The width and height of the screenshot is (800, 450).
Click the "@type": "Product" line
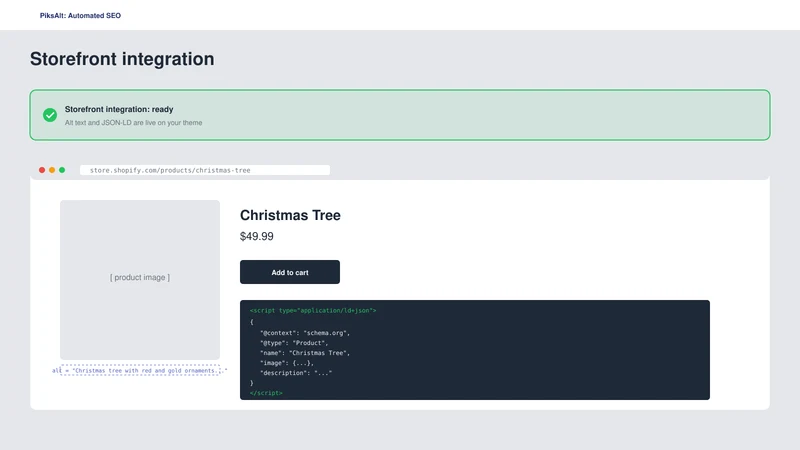[x=294, y=343]
